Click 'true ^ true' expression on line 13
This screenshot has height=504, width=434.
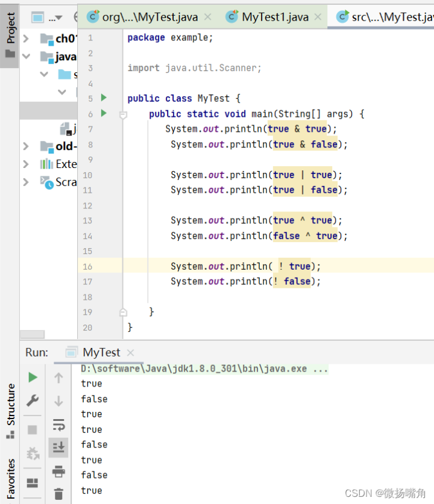[303, 220]
